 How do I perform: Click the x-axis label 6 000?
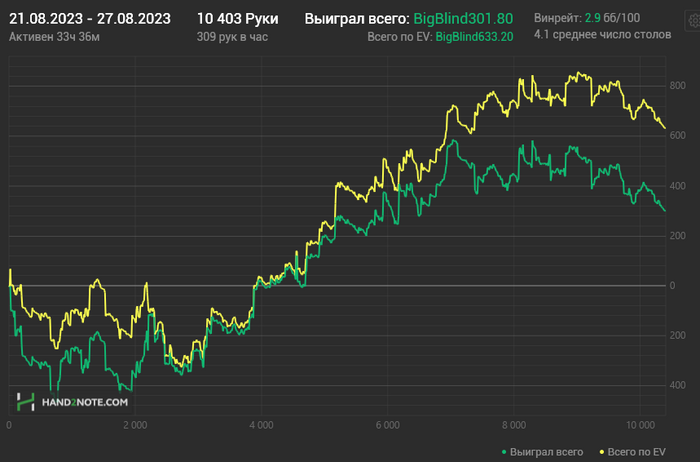point(388,425)
